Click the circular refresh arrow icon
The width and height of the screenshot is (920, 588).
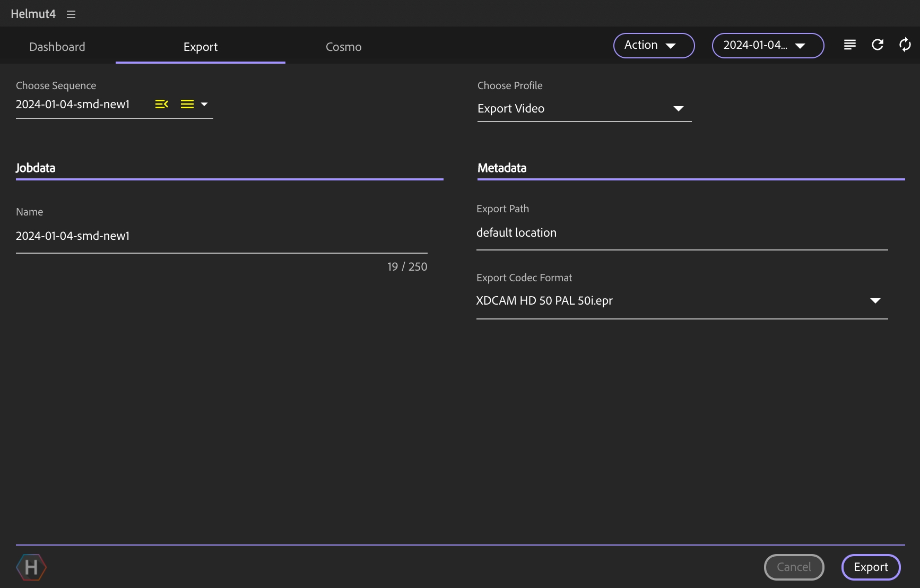point(878,45)
